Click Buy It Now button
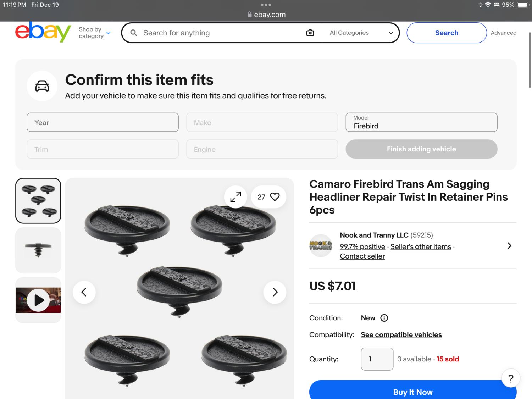This screenshot has width=532, height=399. (412, 392)
